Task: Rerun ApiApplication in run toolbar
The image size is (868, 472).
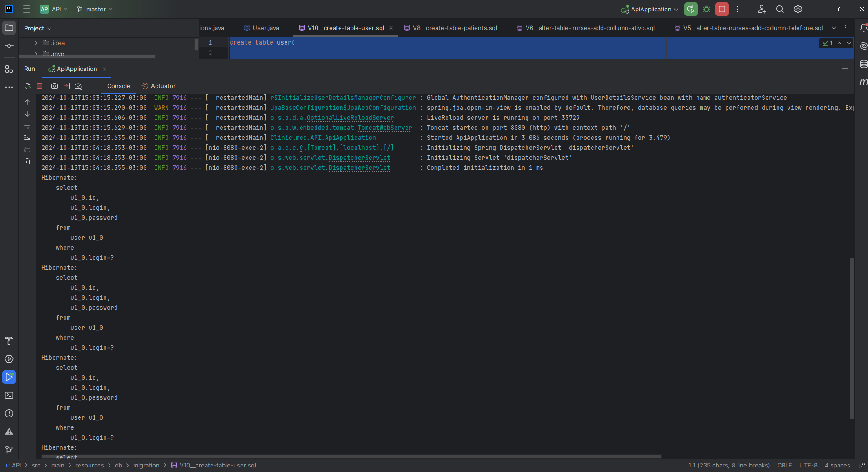Action: [x=27, y=86]
